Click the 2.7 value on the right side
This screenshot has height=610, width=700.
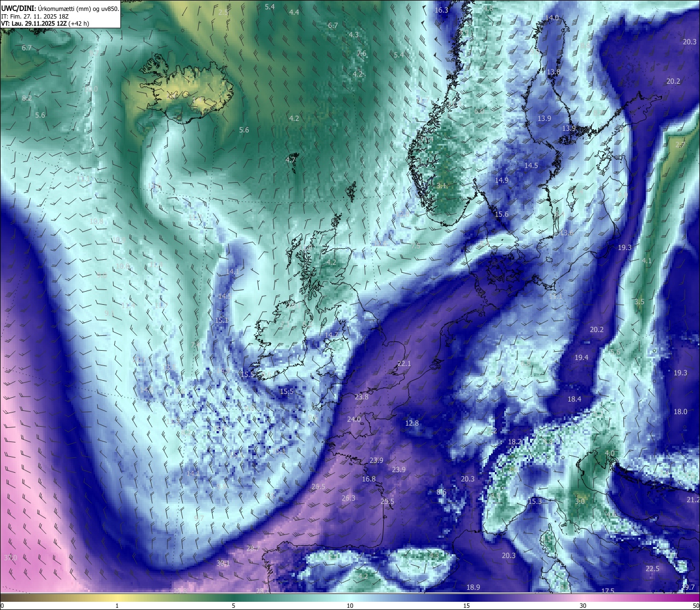tap(680, 144)
